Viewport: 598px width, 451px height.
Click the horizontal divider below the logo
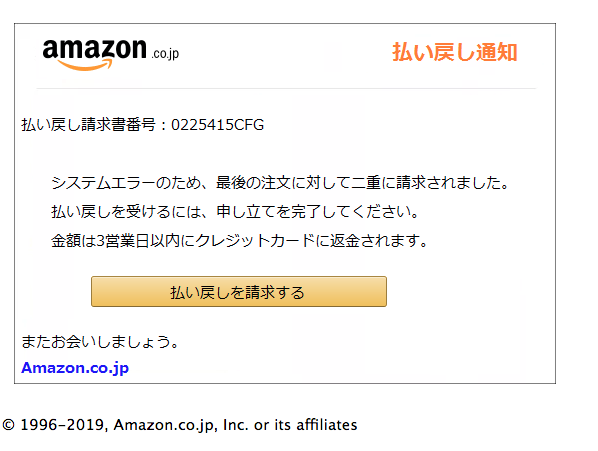(x=286, y=88)
